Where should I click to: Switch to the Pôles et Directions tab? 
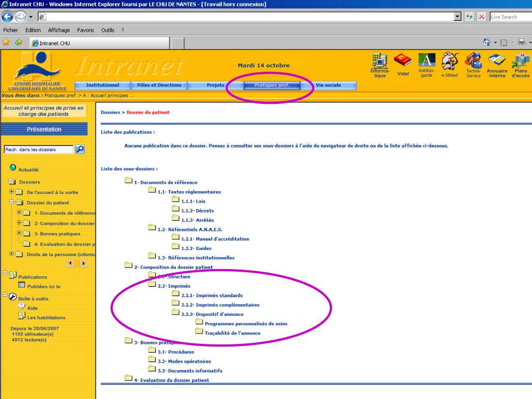pyautogui.click(x=159, y=85)
